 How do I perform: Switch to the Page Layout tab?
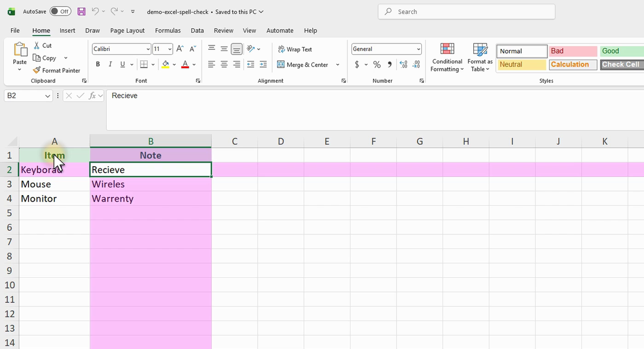[x=127, y=31]
